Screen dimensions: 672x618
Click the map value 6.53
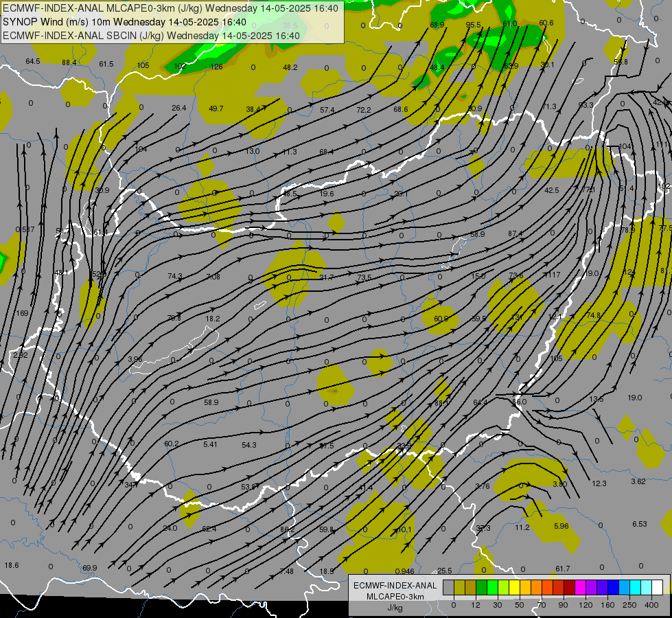(x=640, y=524)
